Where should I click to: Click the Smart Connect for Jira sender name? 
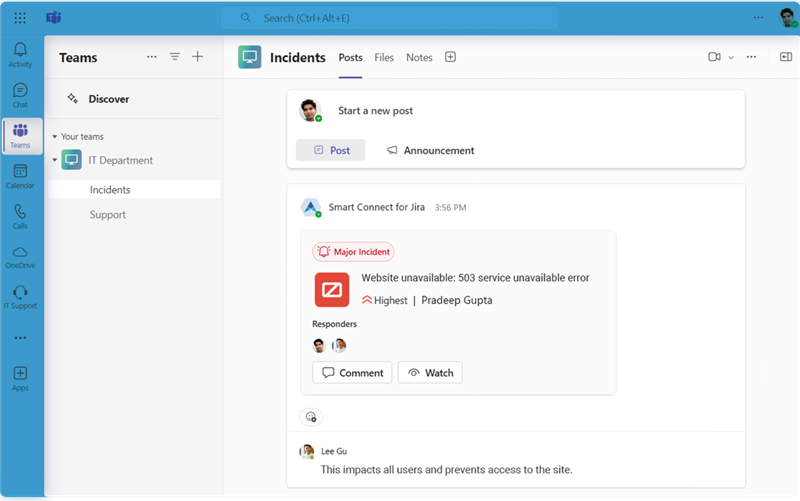pos(377,207)
